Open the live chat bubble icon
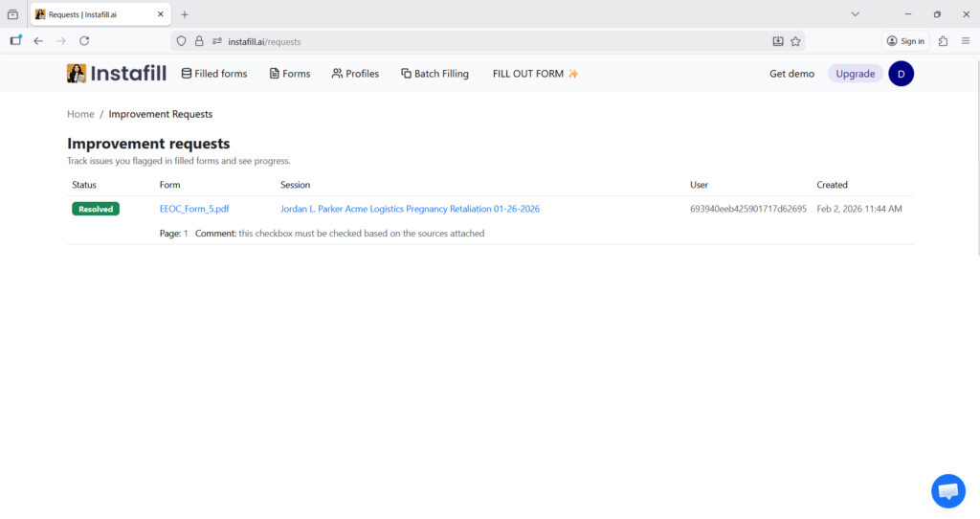 pyautogui.click(x=947, y=491)
